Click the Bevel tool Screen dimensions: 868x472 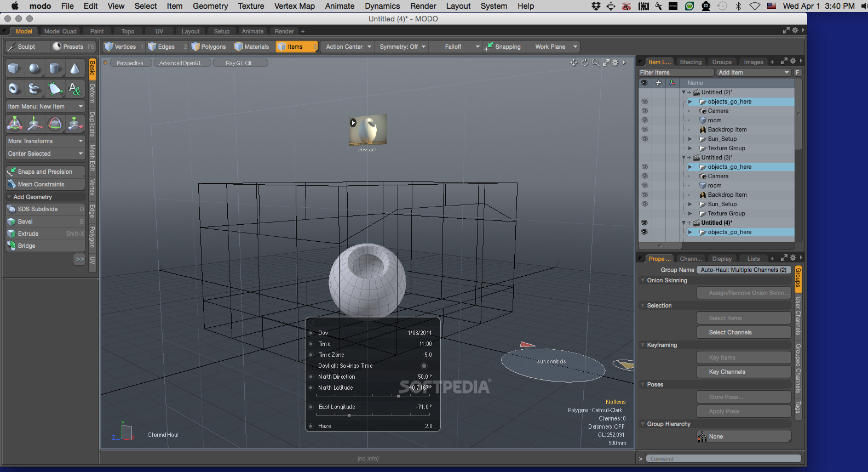[x=45, y=221]
